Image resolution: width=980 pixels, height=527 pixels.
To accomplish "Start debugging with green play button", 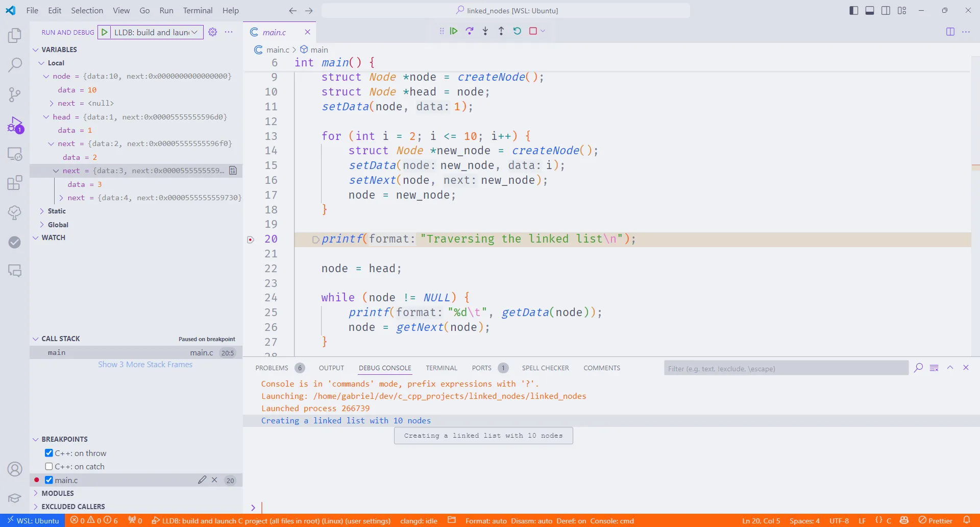I will (104, 32).
